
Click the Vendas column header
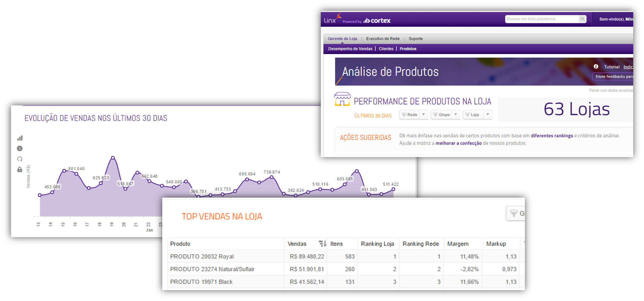point(297,244)
